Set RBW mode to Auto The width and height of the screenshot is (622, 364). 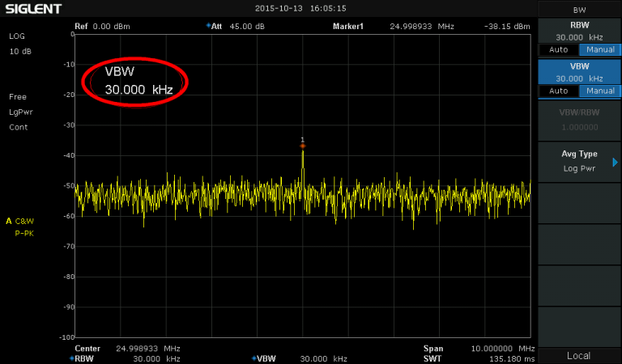pos(559,49)
